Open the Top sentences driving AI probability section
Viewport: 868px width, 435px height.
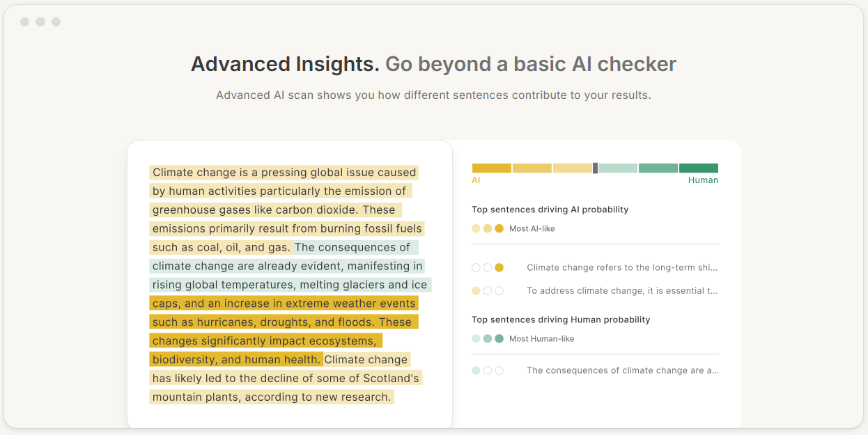550,209
